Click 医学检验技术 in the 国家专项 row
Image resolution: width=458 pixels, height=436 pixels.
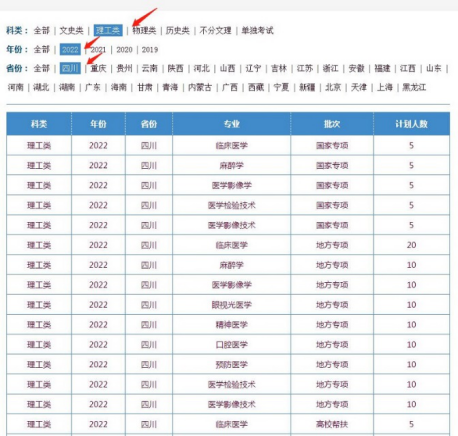coord(232,205)
